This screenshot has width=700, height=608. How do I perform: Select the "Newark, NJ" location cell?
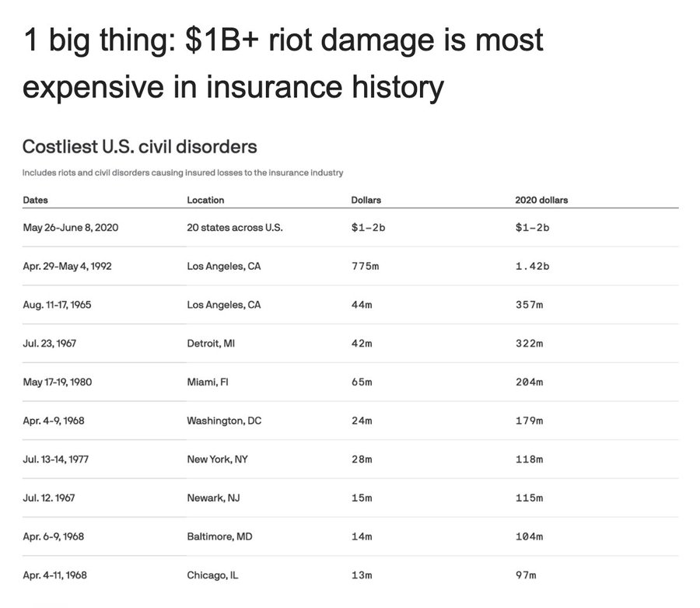point(213,498)
